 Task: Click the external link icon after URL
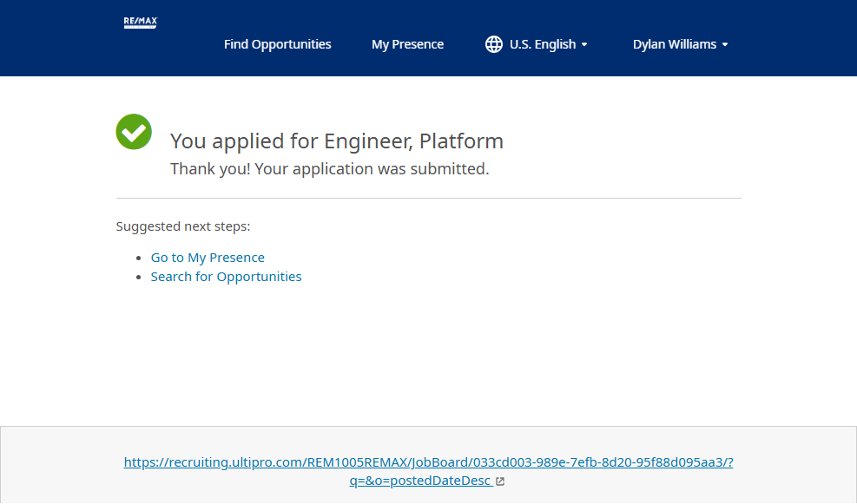(500, 481)
